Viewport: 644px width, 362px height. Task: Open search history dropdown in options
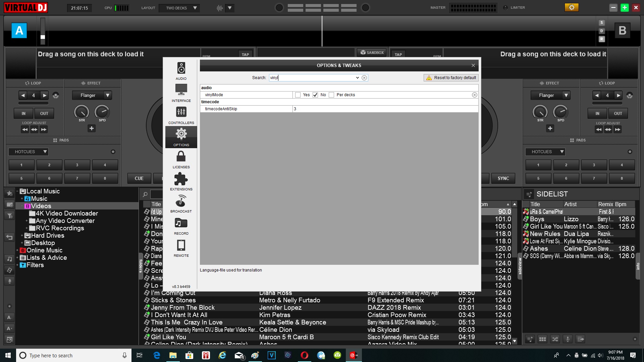click(357, 78)
